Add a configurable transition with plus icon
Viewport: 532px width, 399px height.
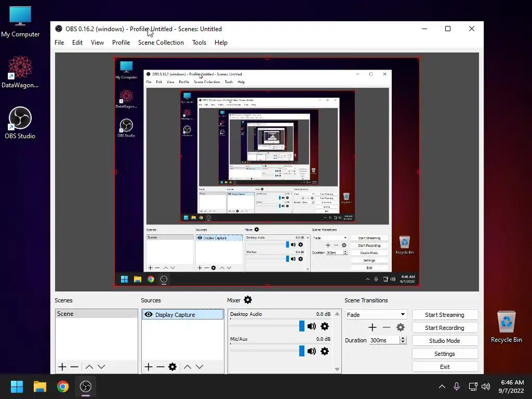click(x=372, y=327)
